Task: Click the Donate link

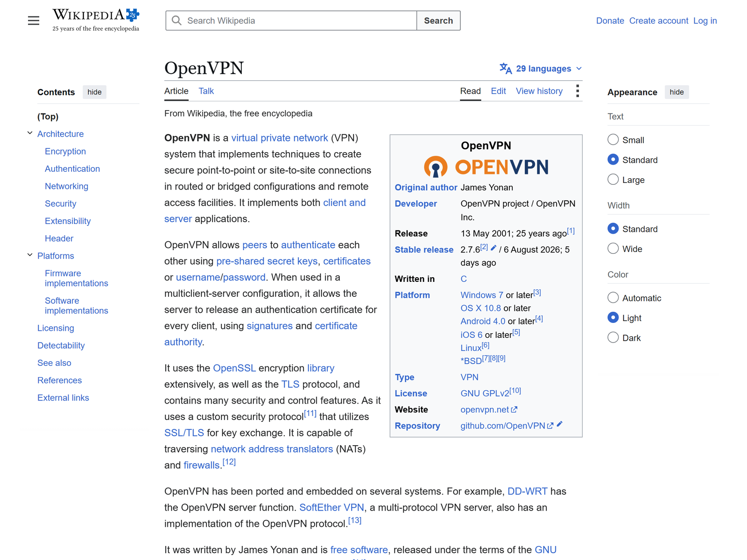Action: click(x=610, y=21)
